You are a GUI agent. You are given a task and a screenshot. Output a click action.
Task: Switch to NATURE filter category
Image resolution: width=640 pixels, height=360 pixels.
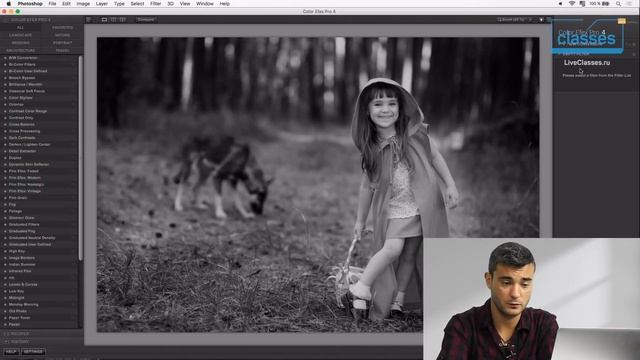pyautogui.click(x=62, y=35)
